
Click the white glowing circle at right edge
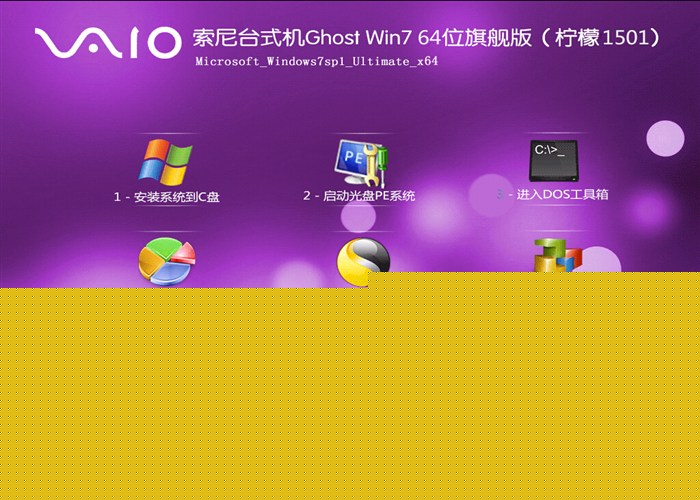coord(665,138)
